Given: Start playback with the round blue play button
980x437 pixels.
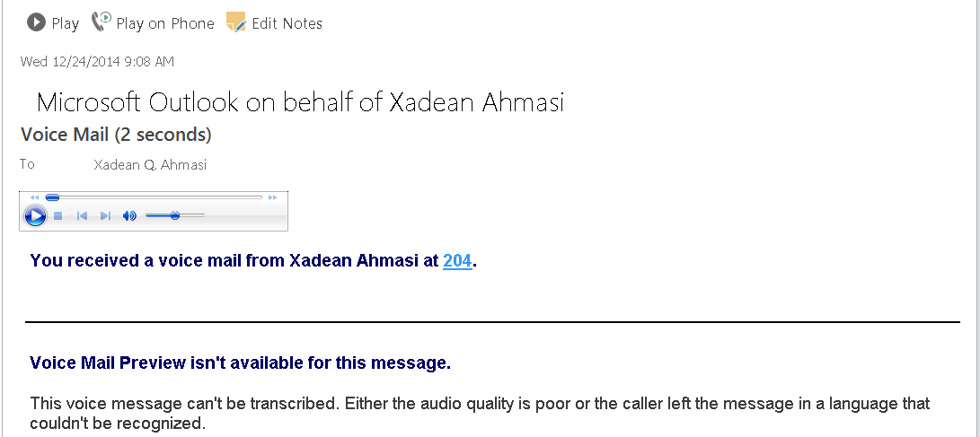Looking at the screenshot, I should pyautogui.click(x=35, y=216).
